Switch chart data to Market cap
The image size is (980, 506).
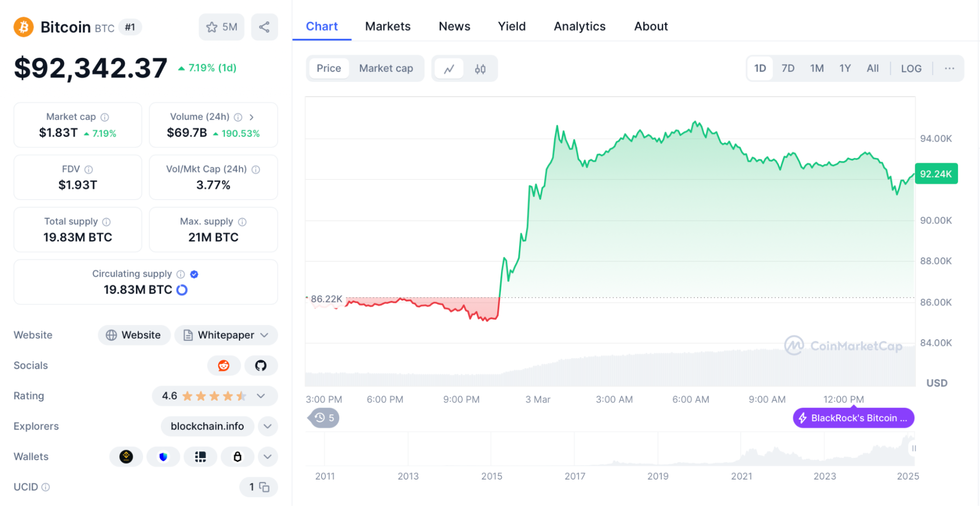(386, 68)
